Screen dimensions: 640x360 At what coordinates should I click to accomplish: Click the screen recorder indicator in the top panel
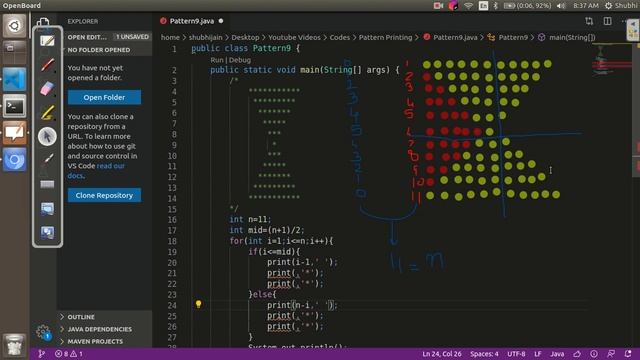click(438, 6)
